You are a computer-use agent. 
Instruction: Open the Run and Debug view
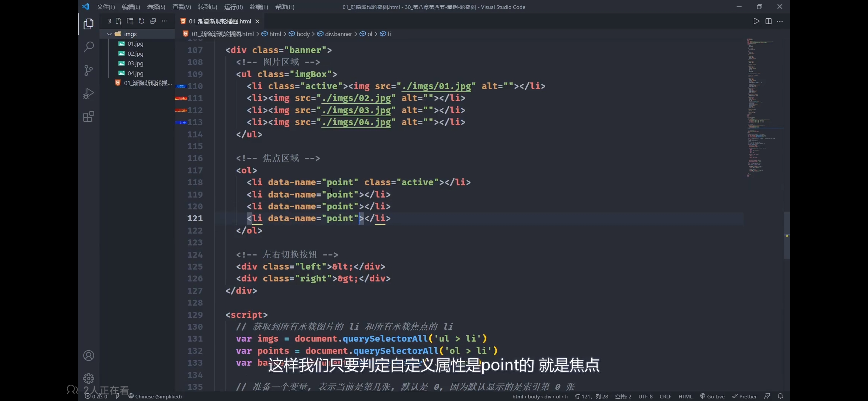[x=88, y=93]
